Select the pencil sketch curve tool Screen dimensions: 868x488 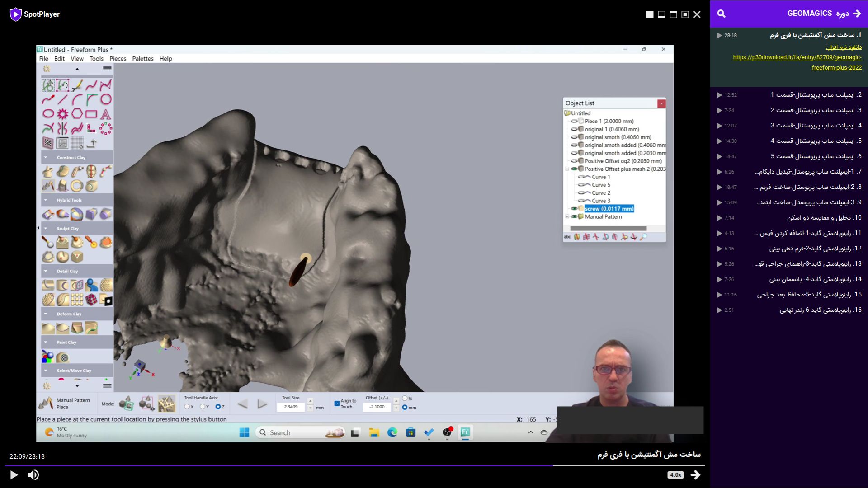click(77, 85)
